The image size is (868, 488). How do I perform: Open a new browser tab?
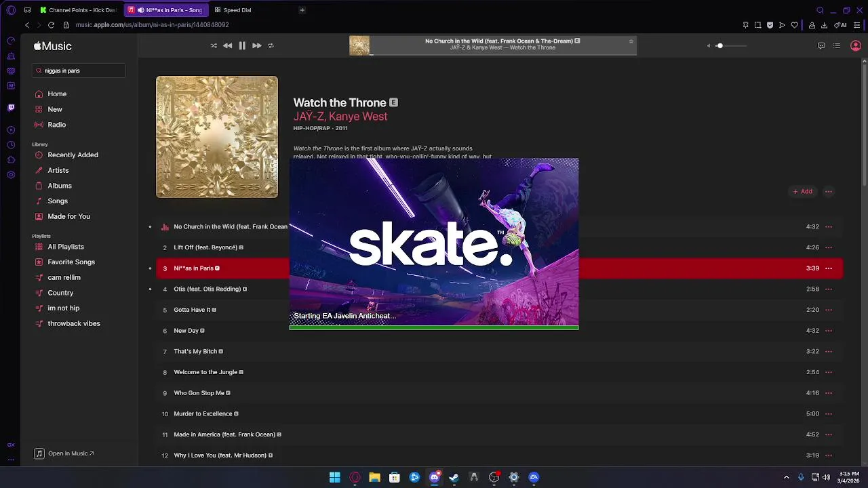[x=302, y=10]
